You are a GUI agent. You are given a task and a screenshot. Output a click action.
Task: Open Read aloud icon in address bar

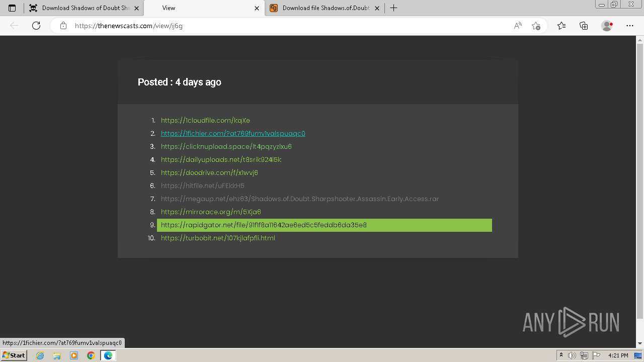click(518, 26)
